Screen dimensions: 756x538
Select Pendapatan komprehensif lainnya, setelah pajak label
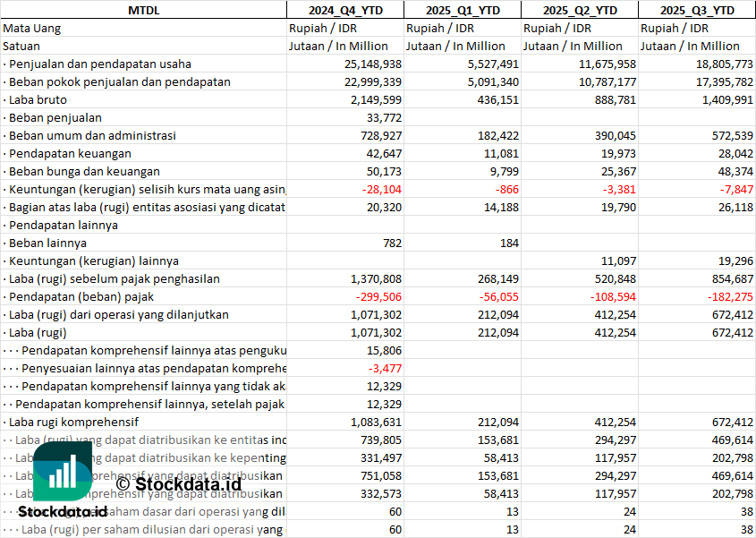pyautogui.click(x=144, y=404)
